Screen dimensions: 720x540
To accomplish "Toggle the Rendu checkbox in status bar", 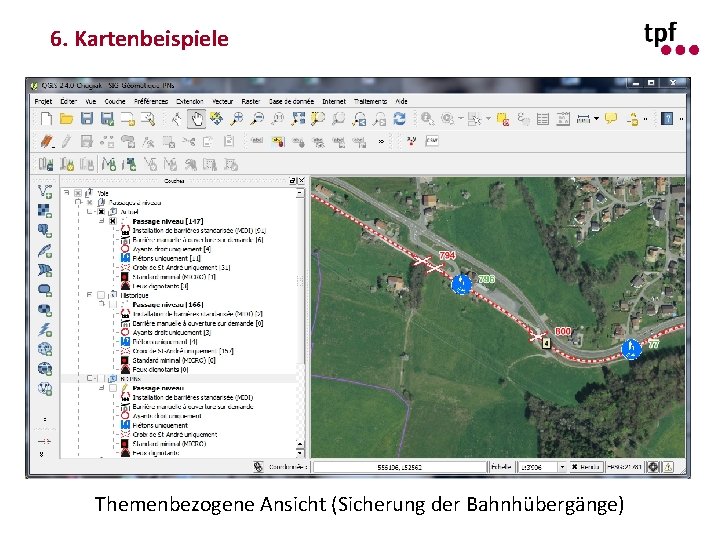I will [574, 467].
